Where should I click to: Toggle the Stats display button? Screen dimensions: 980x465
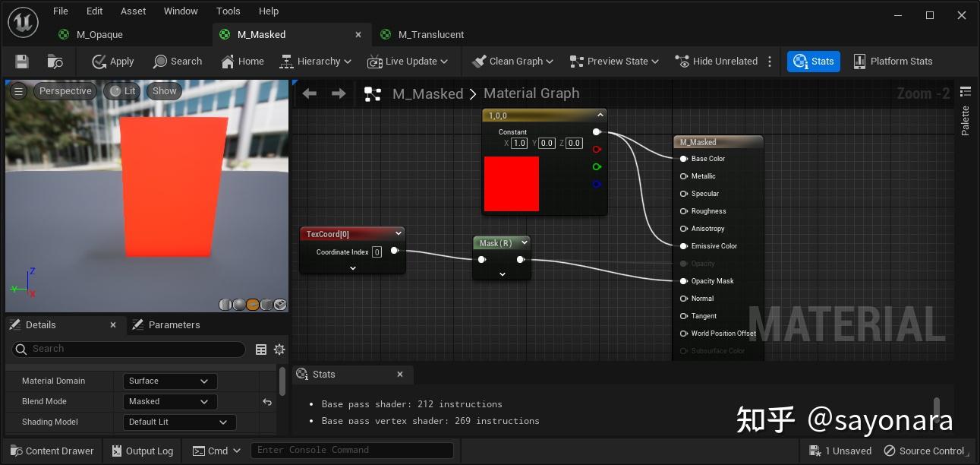click(x=813, y=61)
